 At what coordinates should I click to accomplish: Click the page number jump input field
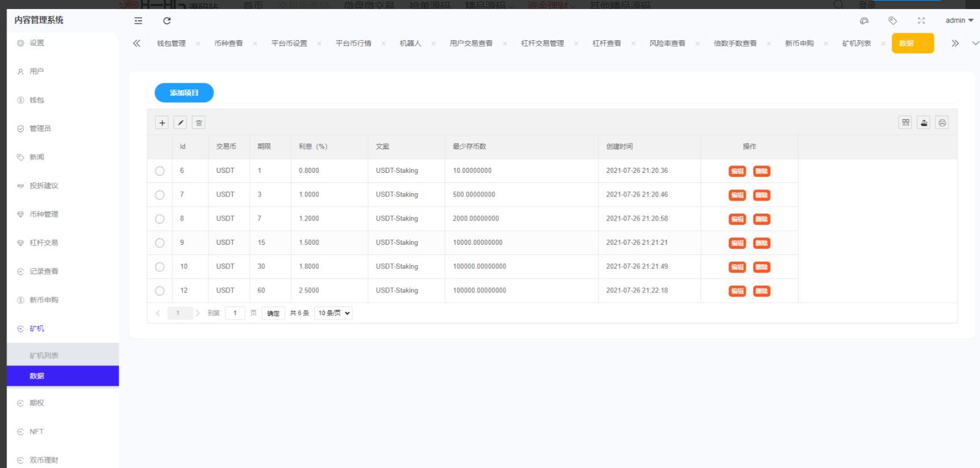(235, 313)
